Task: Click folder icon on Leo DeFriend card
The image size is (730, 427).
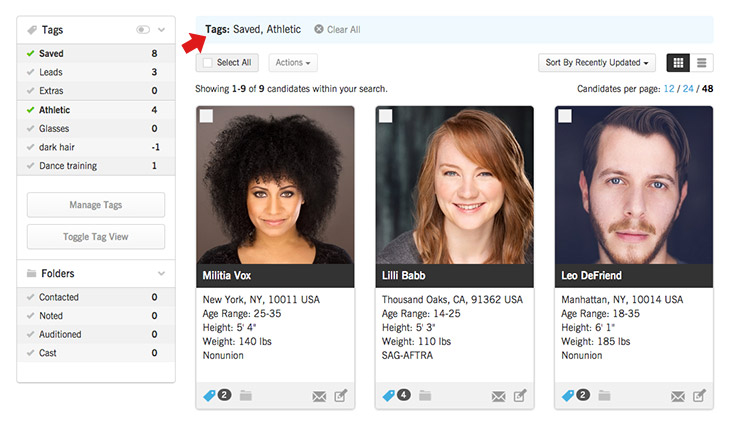Action: click(604, 396)
